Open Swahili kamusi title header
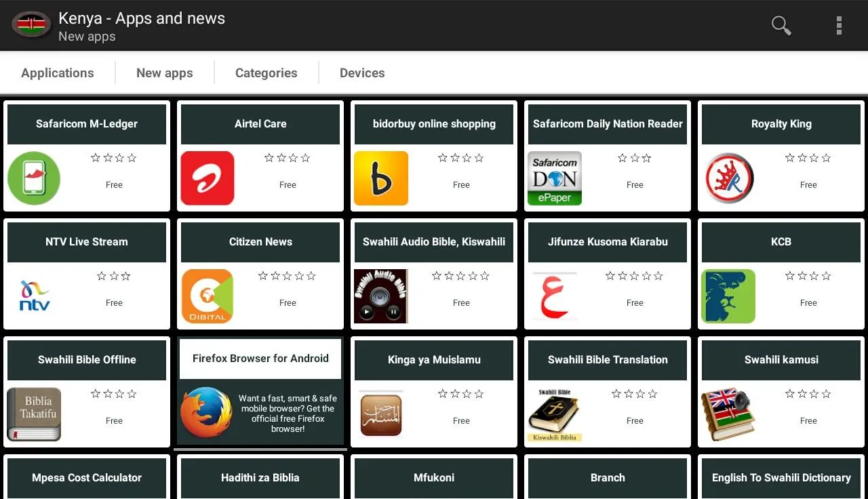 tap(781, 360)
